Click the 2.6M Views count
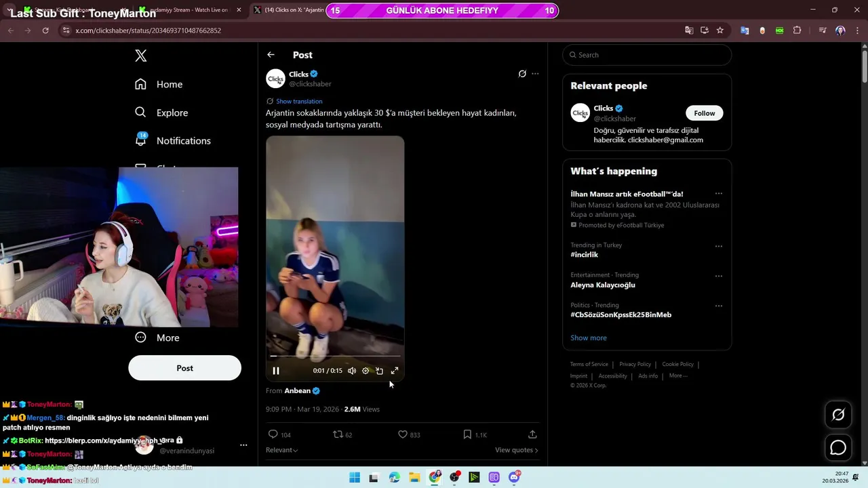868x488 pixels. [x=362, y=409]
